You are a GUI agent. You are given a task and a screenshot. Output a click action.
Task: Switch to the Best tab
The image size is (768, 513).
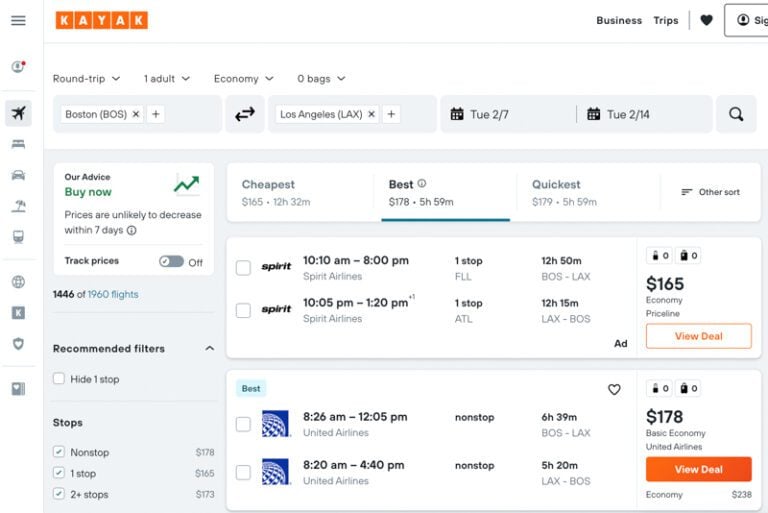445,193
